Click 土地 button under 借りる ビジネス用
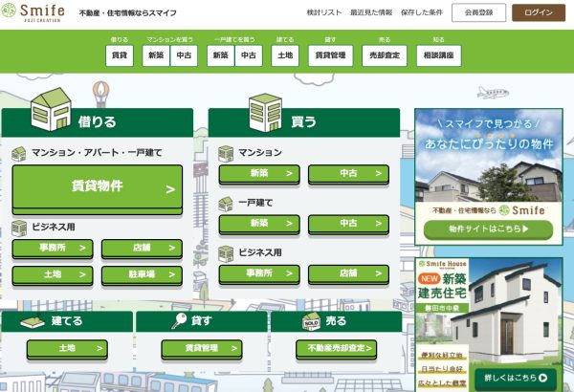 [53, 275]
